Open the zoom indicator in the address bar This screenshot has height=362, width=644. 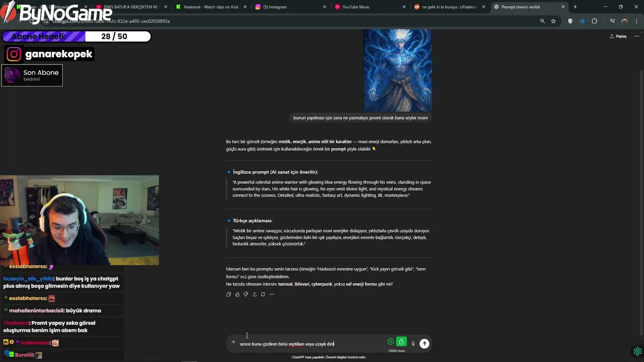(x=542, y=21)
